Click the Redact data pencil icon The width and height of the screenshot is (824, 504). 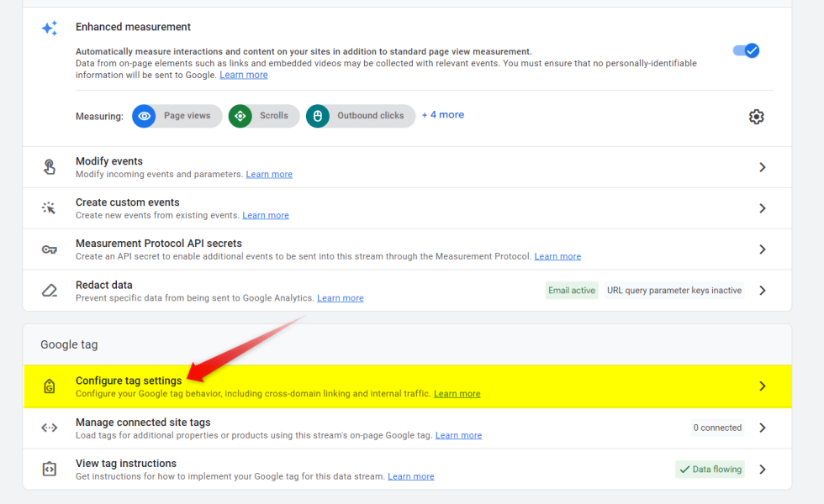[x=49, y=290]
